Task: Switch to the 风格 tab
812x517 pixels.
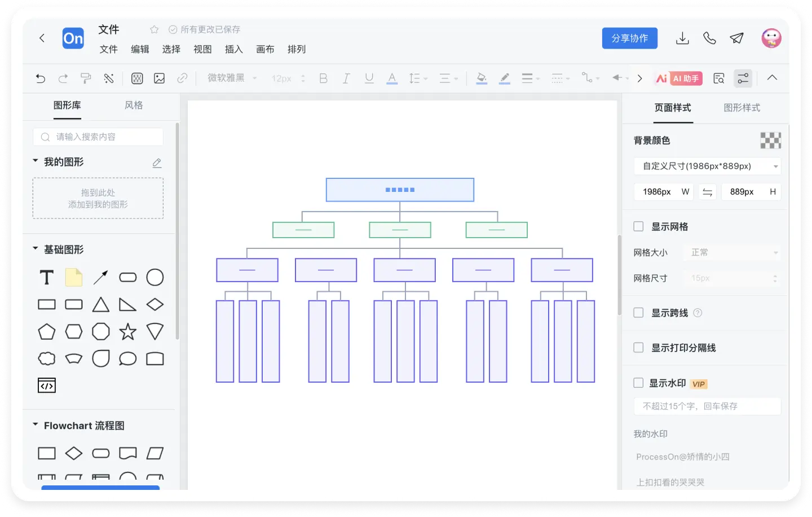Action: (134, 106)
